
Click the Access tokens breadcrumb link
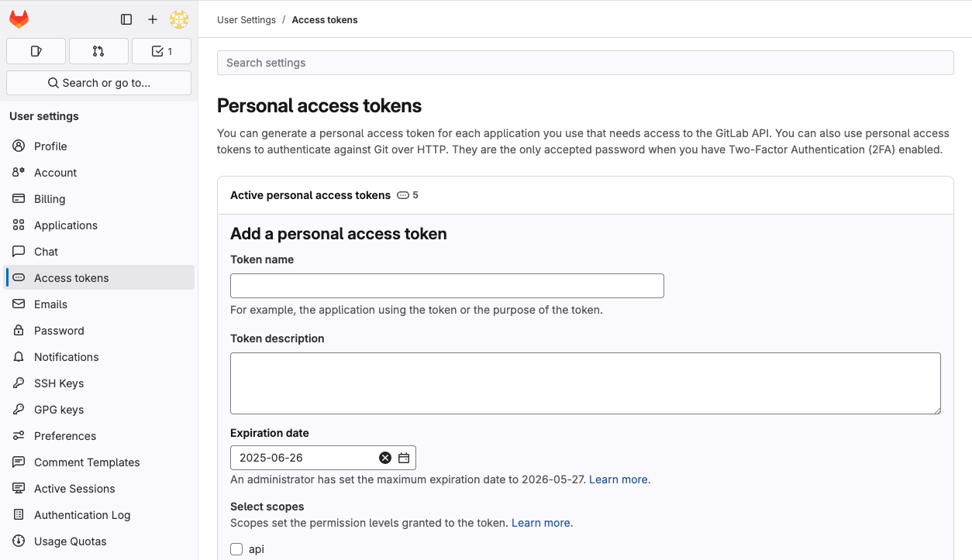(325, 19)
